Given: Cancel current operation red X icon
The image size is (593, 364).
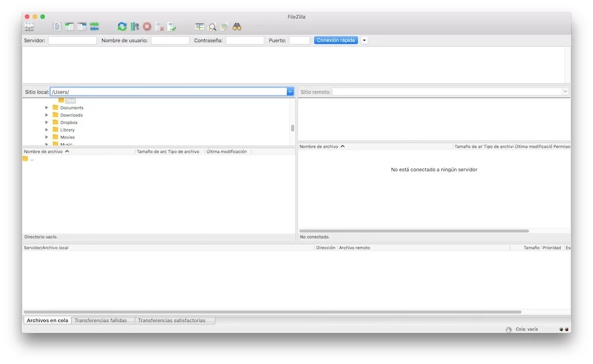Looking at the screenshot, I should click(x=147, y=27).
